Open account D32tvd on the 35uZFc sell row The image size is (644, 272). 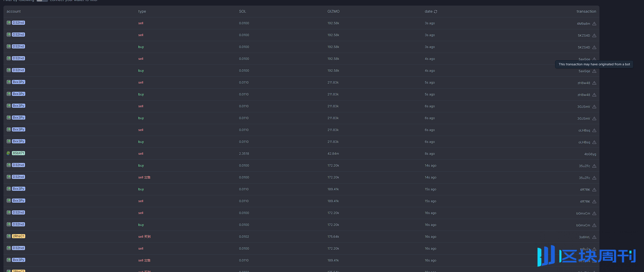pos(18,177)
